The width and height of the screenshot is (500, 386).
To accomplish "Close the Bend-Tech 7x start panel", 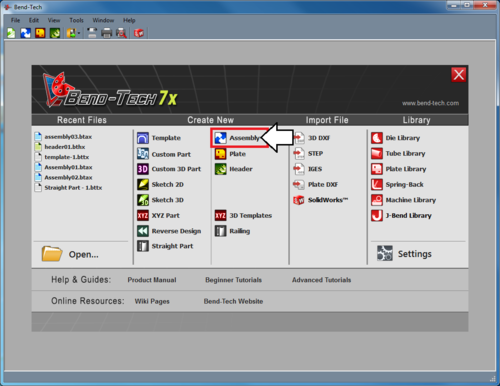I will tap(458, 75).
